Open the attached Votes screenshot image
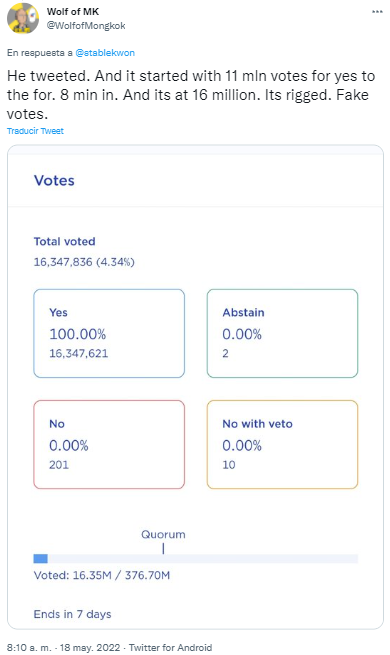This screenshot has width=390, height=655. coord(195,387)
